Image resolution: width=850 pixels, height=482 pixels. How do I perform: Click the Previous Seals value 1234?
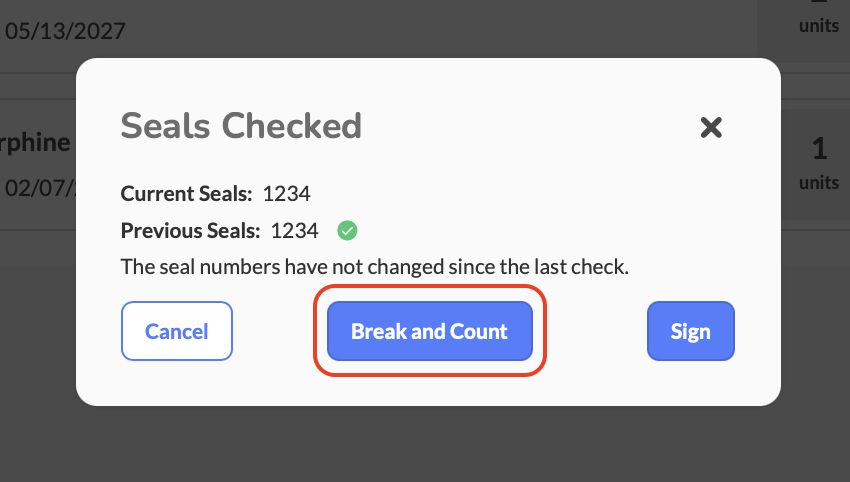[294, 231]
